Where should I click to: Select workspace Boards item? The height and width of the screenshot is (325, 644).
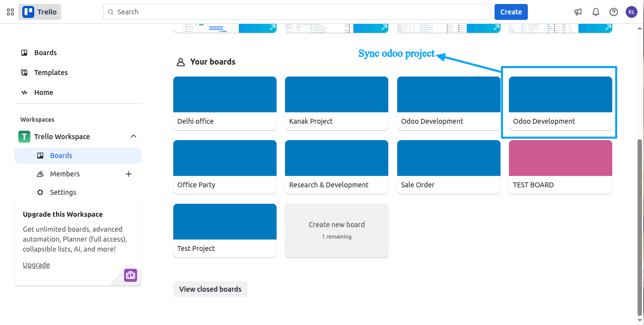pos(78,156)
